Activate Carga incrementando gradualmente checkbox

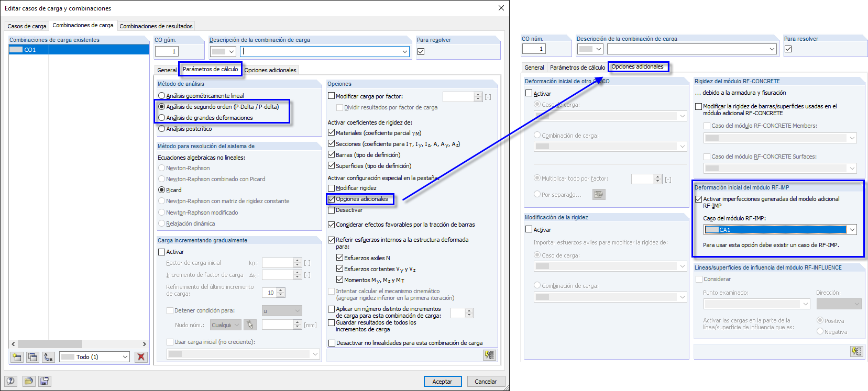[x=162, y=252]
